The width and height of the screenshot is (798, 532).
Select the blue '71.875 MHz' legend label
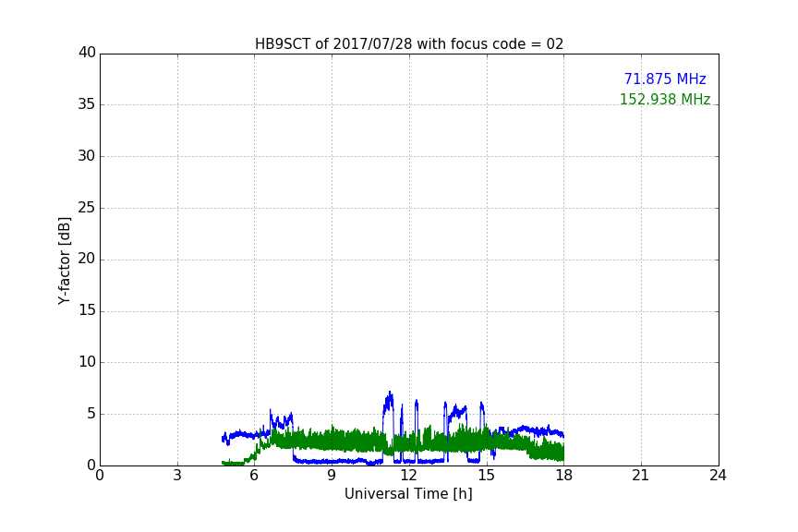tap(665, 79)
